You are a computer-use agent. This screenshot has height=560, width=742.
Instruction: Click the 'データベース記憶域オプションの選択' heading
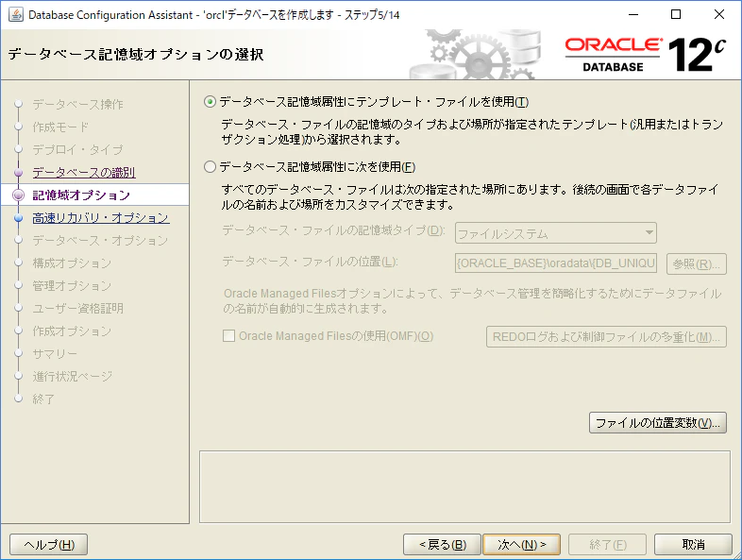(136, 55)
